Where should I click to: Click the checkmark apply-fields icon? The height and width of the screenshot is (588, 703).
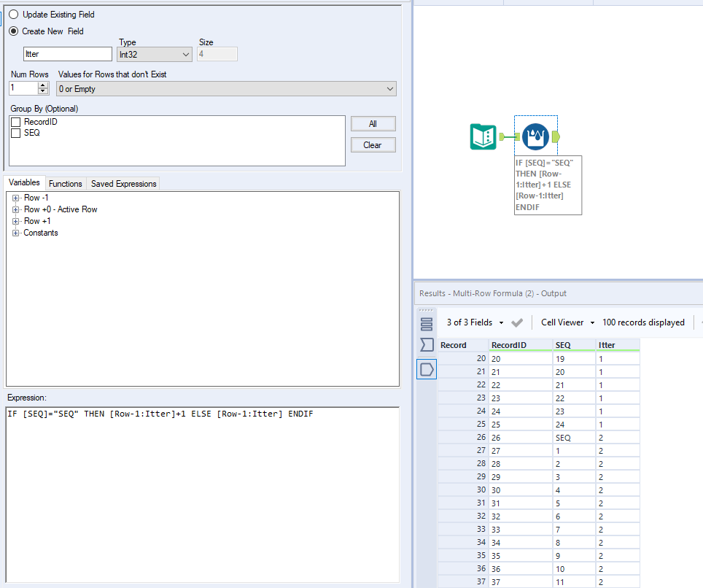click(517, 322)
